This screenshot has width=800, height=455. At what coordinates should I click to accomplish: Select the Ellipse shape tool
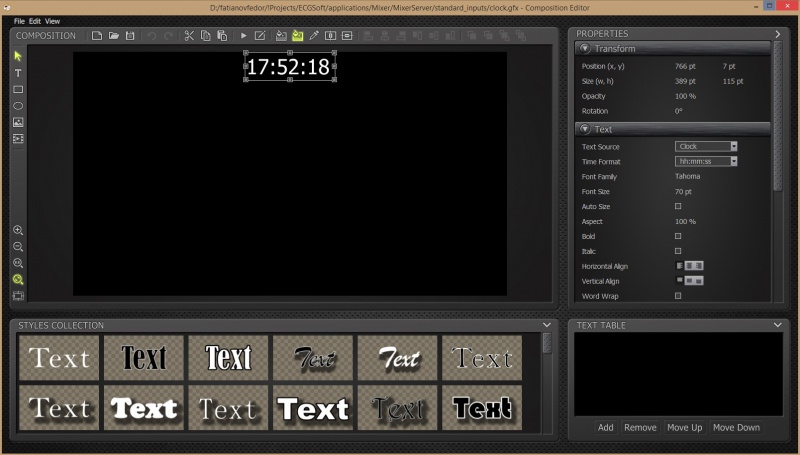click(18, 106)
